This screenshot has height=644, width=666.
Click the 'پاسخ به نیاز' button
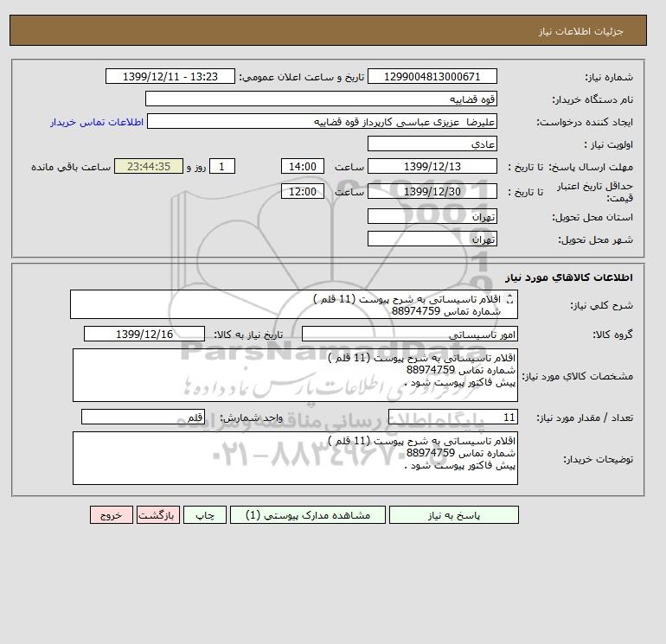[x=453, y=514]
